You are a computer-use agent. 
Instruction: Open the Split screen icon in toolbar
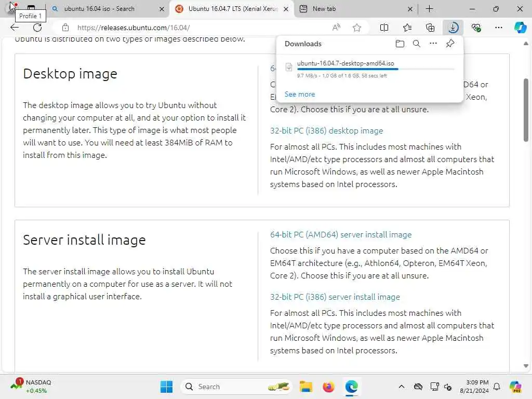[384, 28]
